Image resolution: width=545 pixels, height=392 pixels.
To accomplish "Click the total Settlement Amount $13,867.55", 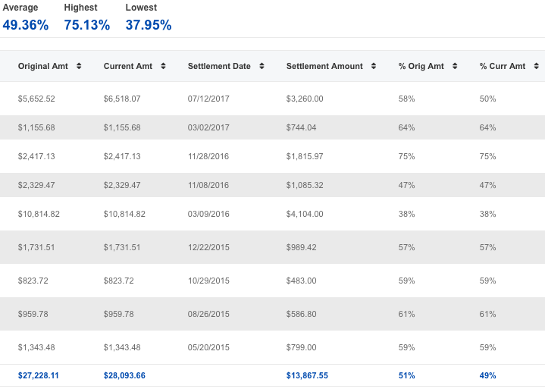I will click(307, 375).
